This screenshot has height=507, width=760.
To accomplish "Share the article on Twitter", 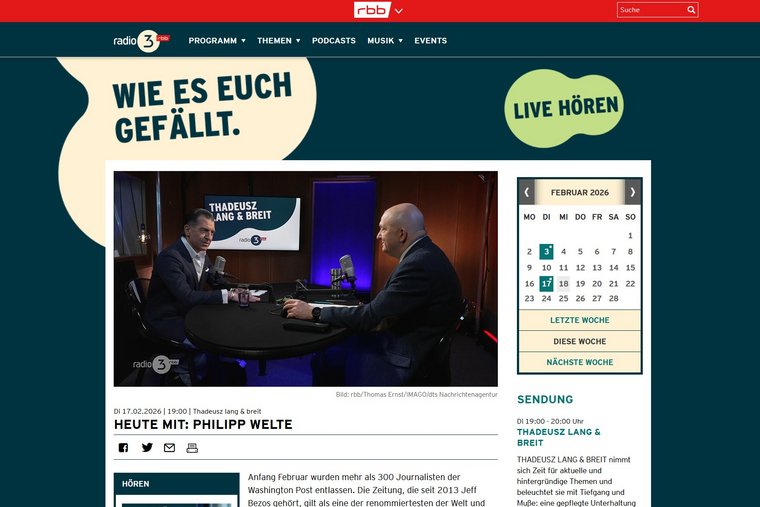I will [x=147, y=448].
